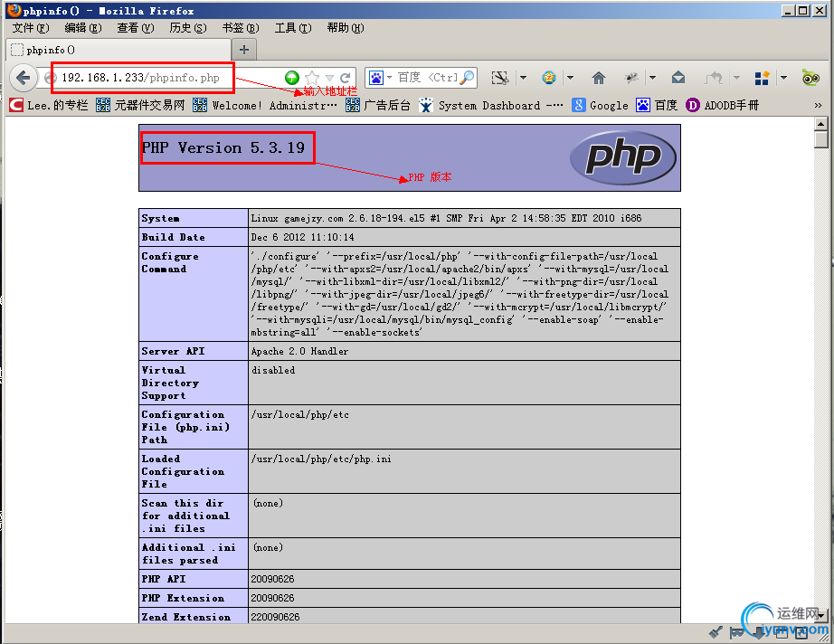Show more bookmarks with the chevron
The height and width of the screenshot is (644, 834).
(x=818, y=105)
